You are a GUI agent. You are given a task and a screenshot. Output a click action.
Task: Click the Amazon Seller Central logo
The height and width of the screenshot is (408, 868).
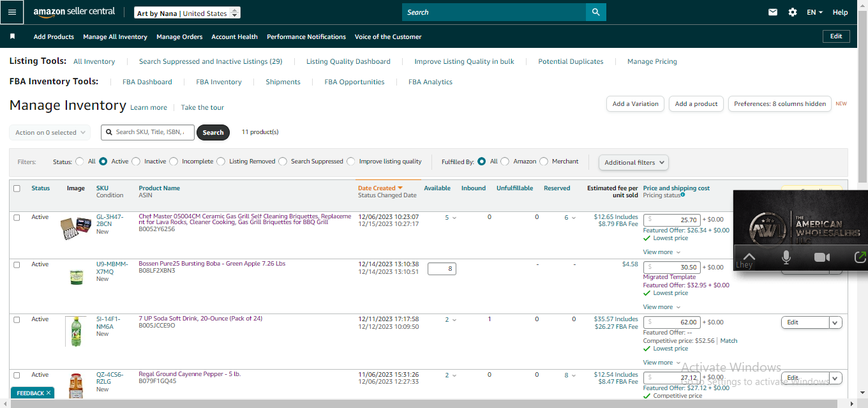pos(74,12)
